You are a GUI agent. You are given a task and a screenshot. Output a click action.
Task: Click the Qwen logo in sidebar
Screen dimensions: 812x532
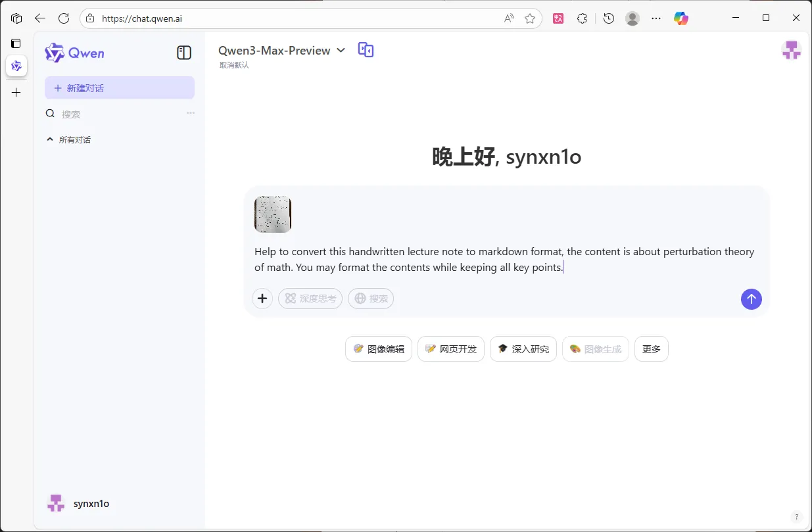pos(74,53)
